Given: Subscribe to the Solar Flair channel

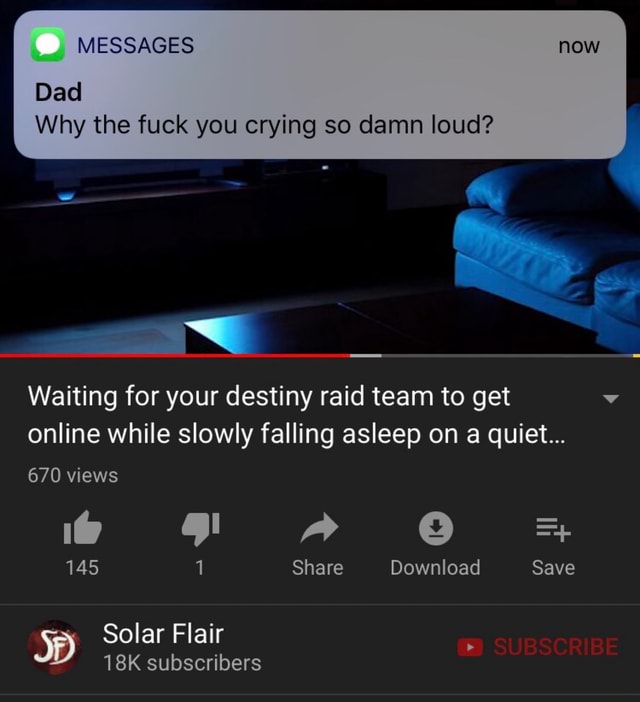Looking at the screenshot, I should 538,647.
